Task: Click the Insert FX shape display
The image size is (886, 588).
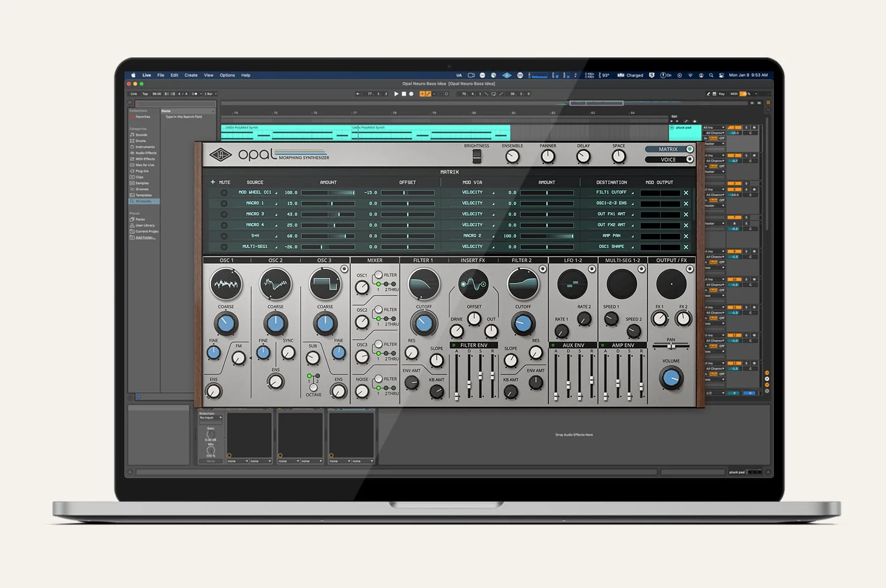Action: click(x=473, y=284)
